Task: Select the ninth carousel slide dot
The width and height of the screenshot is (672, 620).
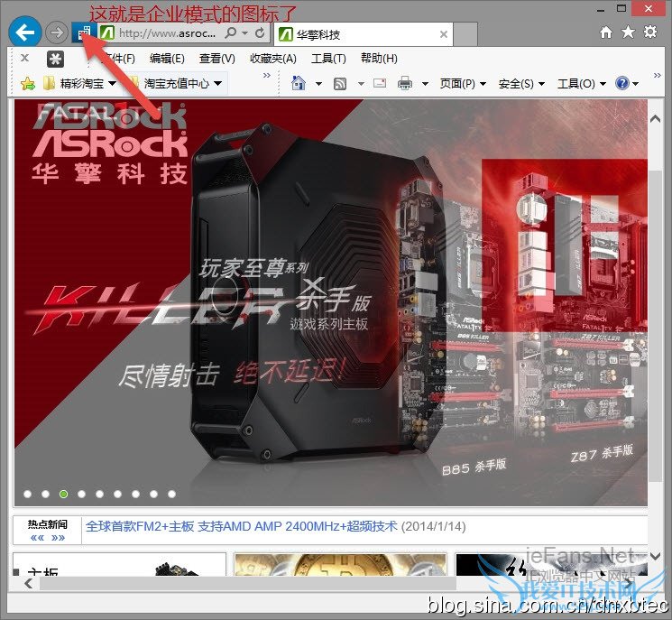Action: tap(171, 494)
